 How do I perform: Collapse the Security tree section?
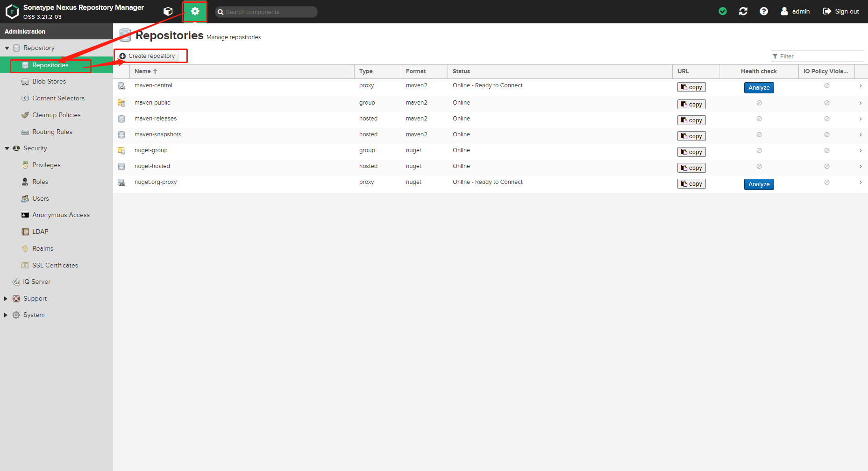tap(7, 148)
